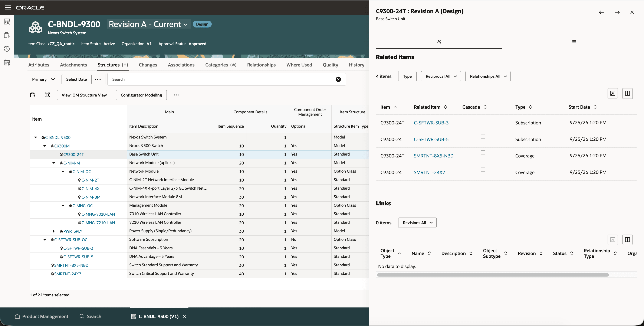644x326 pixels.
Task: Switch to the Attachments tab
Action: click(73, 65)
